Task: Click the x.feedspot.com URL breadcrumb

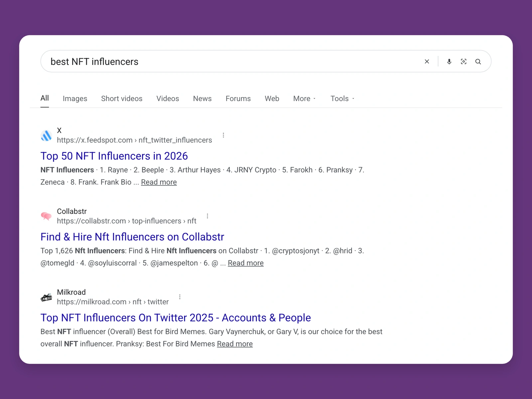Action: [x=134, y=140]
